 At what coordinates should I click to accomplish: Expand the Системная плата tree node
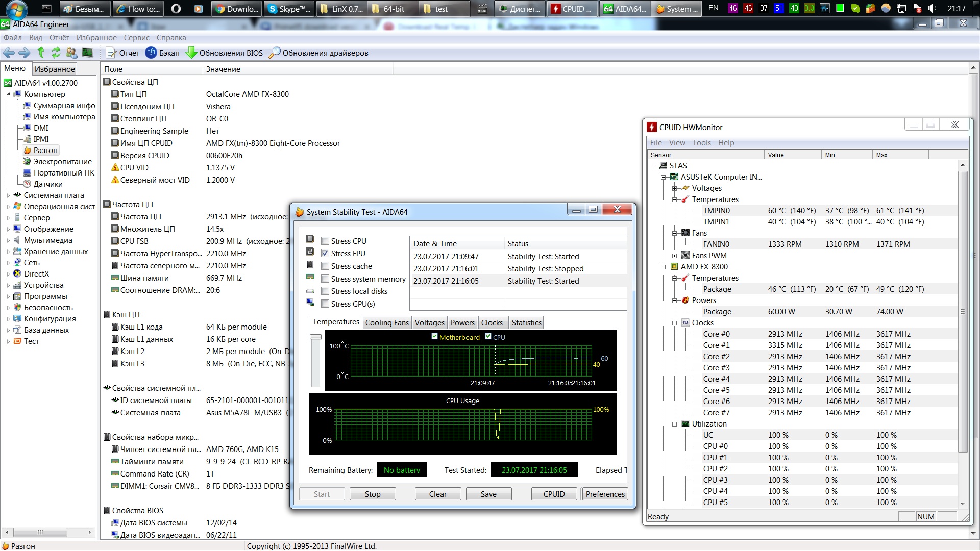click(9, 195)
